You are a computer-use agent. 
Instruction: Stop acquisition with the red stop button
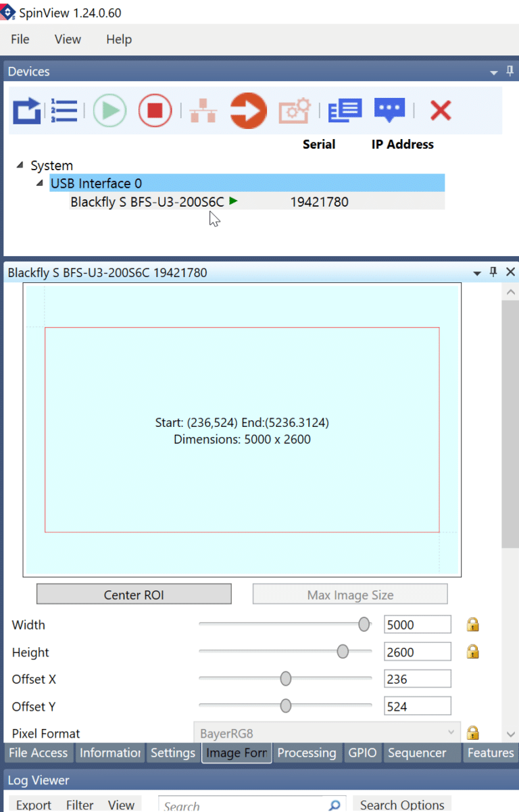coord(155,111)
